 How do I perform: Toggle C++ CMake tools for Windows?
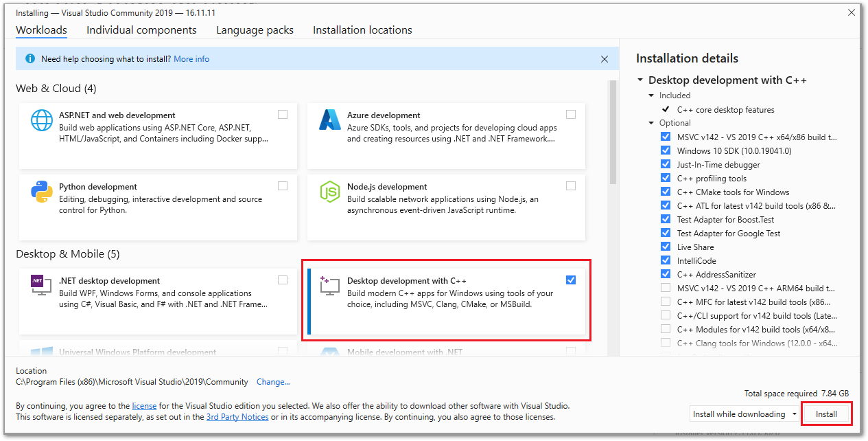pyautogui.click(x=665, y=192)
